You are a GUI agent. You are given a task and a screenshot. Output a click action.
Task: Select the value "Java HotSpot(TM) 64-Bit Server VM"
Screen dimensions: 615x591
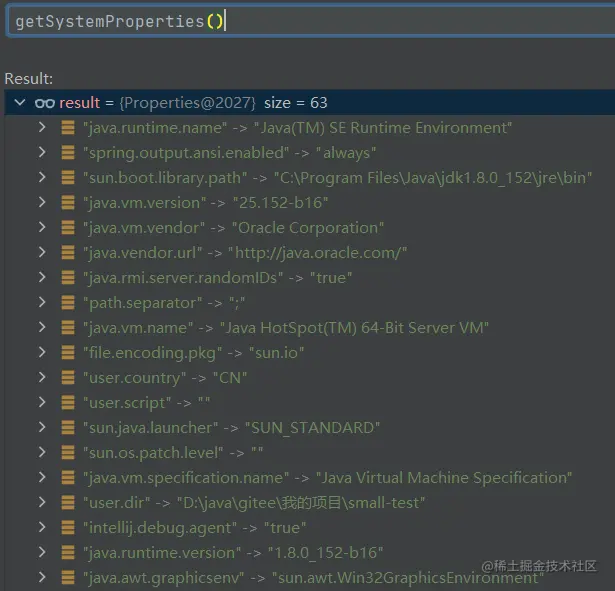pos(354,328)
